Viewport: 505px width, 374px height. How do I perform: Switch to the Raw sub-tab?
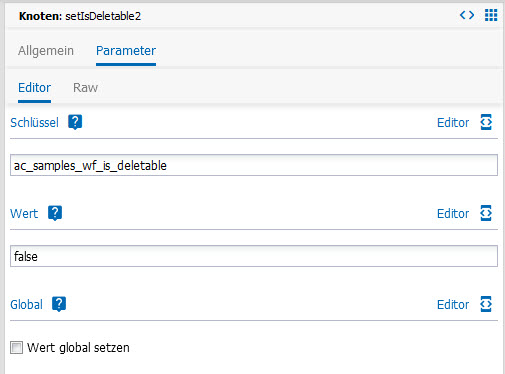click(85, 88)
